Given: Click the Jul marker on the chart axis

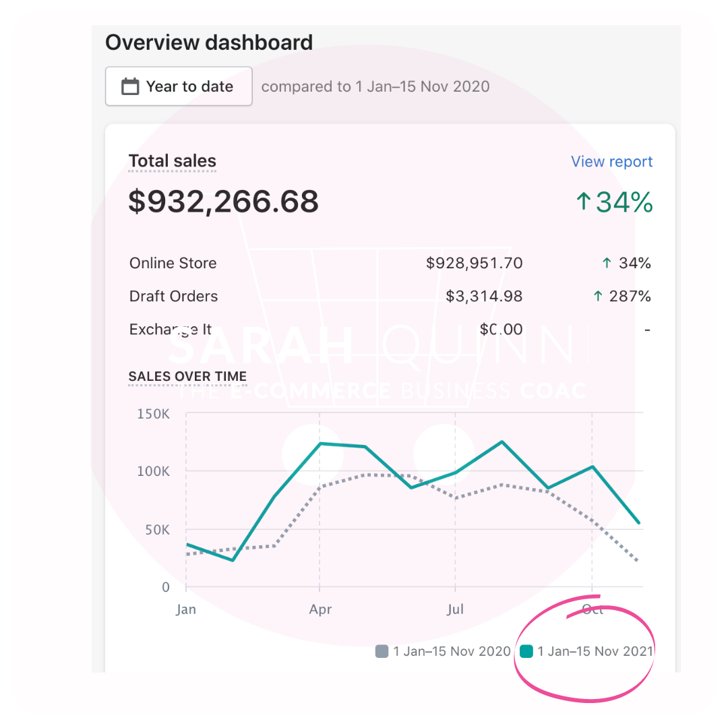Looking at the screenshot, I should (x=455, y=609).
